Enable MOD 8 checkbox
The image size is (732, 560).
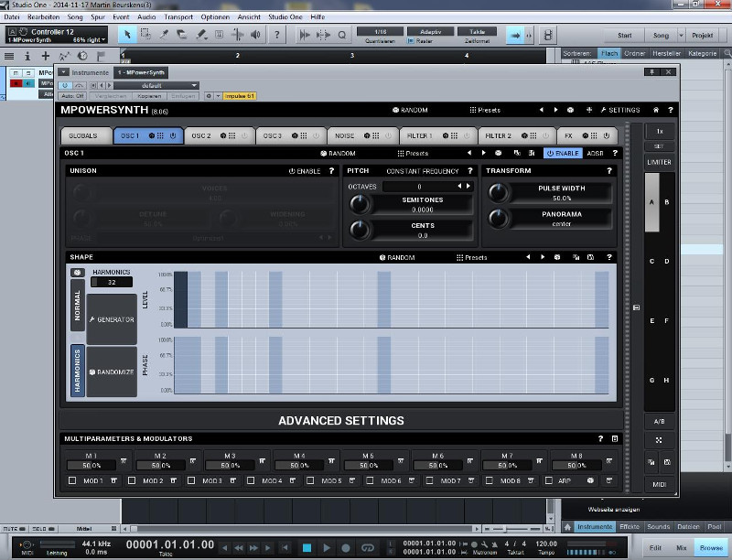490,480
